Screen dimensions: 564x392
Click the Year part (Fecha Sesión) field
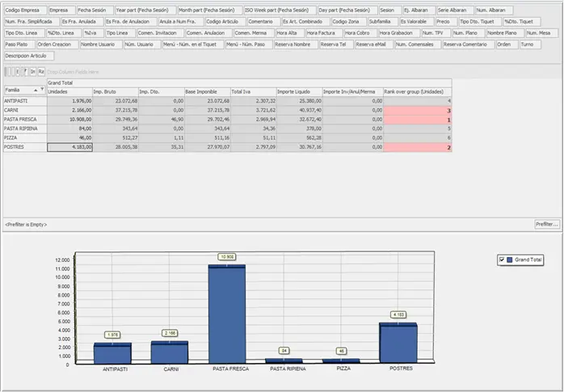pos(145,10)
